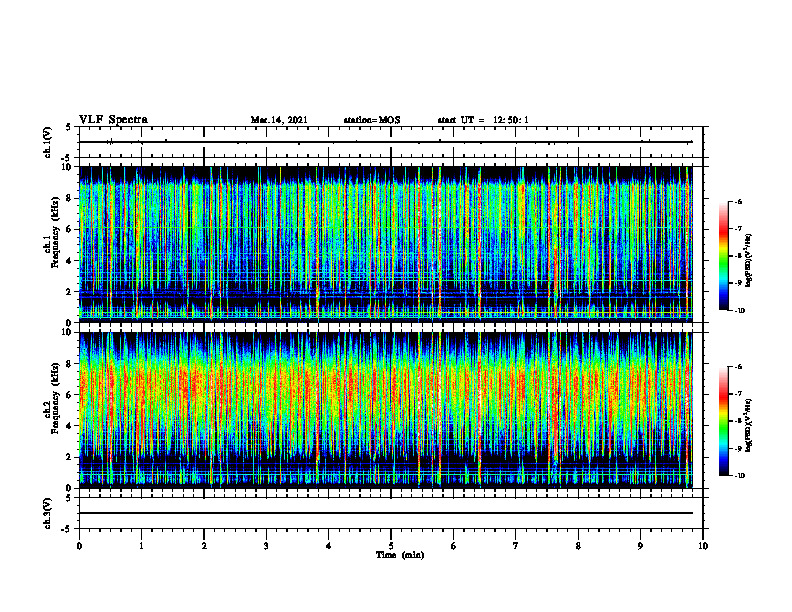Click the time axis tick label '5'
792x612 pixels.
point(391,546)
